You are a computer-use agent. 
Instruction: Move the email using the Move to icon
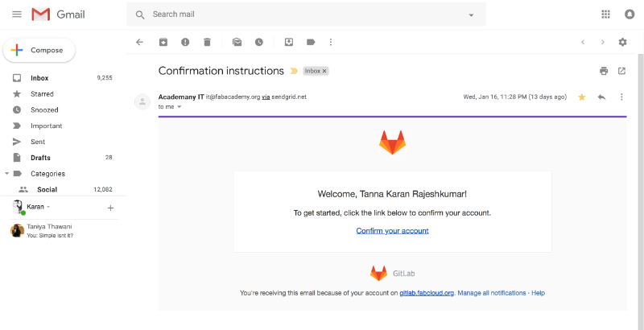[289, 42]
